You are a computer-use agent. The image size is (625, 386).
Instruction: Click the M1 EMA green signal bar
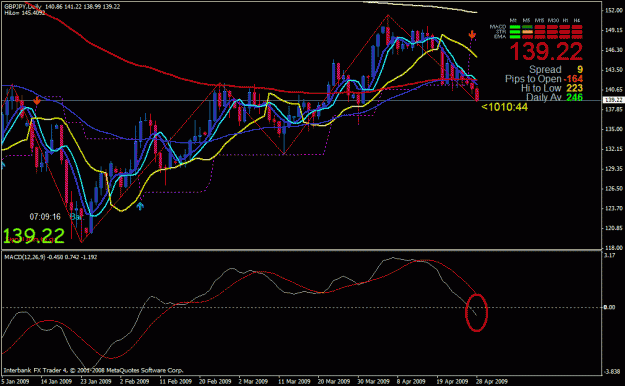(x=515, y=37)
